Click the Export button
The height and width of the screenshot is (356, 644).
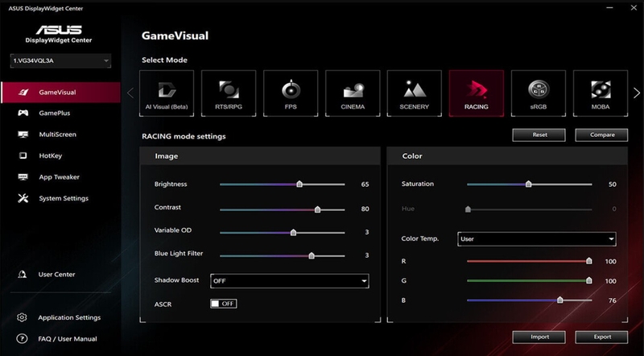[x=601, y=337]
